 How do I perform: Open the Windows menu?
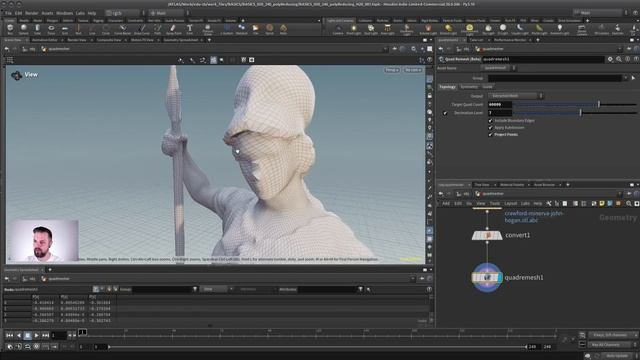click(x=64, y=13)
